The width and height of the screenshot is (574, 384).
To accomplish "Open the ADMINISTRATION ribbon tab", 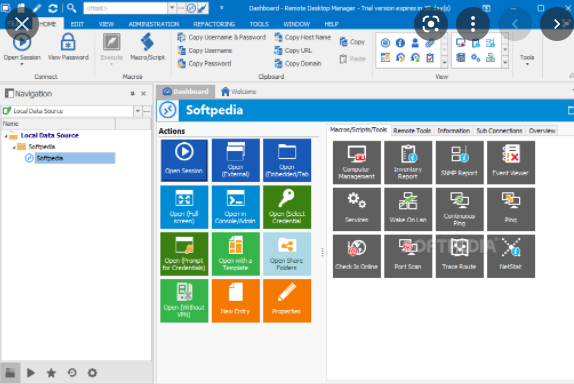I will pos(154,24).
